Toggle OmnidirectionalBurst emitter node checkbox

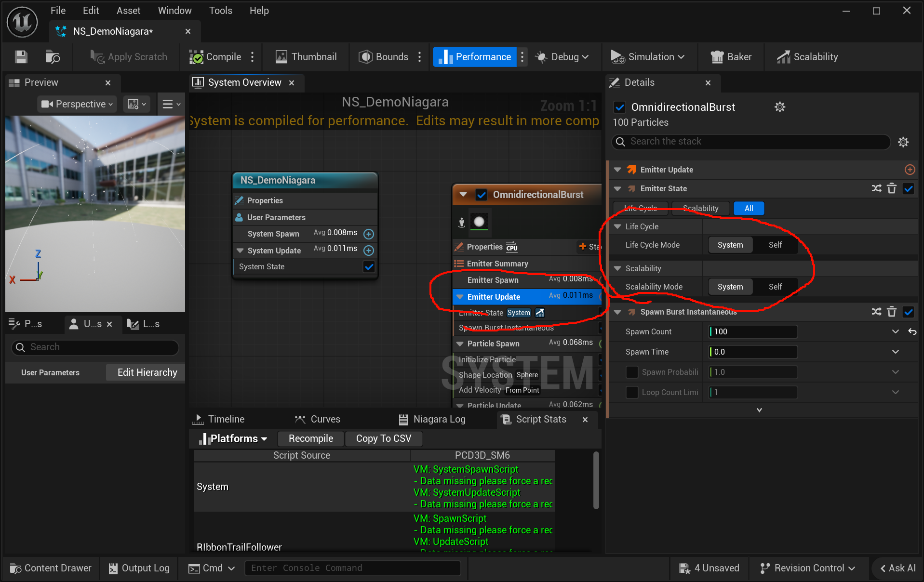[x=481, y=195]
